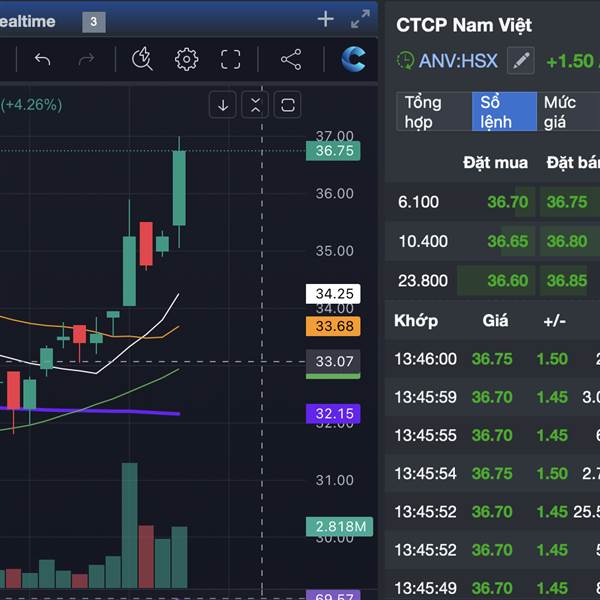Click the purple 32.15 indicator label
600x600 pixels.
click(x=333, y=414)
